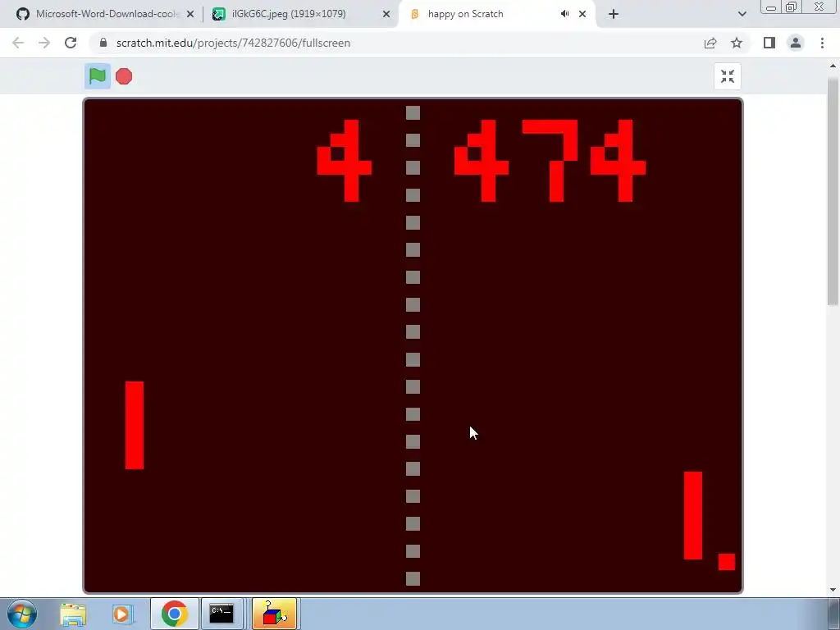Click scrollbar down arrow
This screenshot has width=840, height=630.
click(x=833, y=590)
